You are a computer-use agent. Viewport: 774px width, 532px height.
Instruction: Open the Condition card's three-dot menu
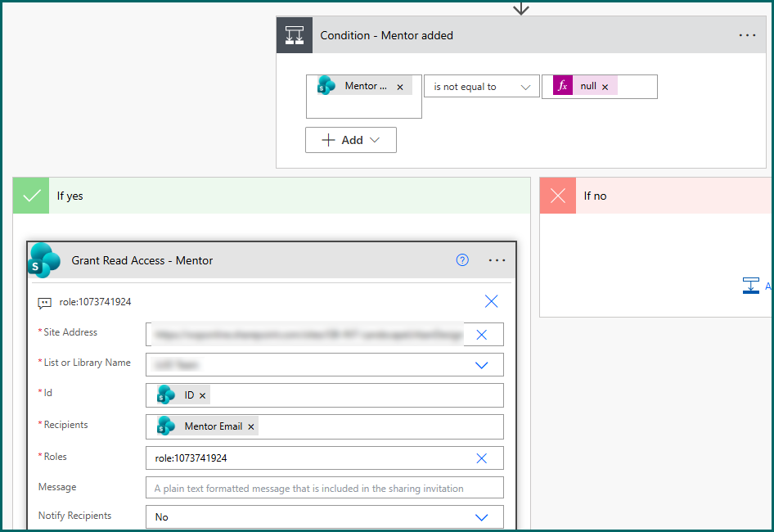coord(747,35)
